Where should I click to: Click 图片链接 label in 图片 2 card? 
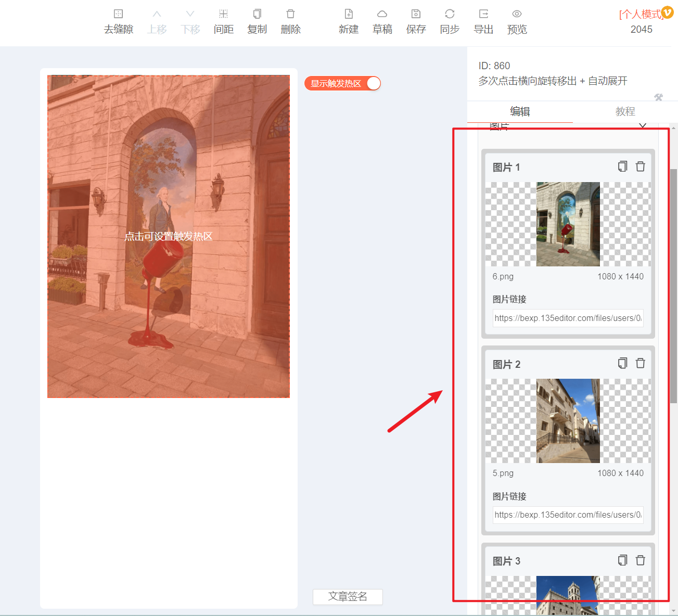tap(509, 496)
